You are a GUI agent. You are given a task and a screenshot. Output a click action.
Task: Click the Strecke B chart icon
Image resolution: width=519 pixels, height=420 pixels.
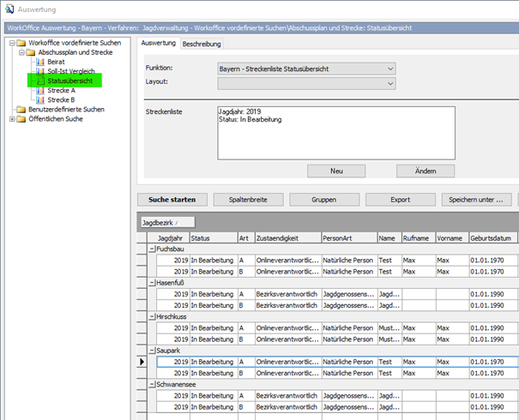coord(39,99)
